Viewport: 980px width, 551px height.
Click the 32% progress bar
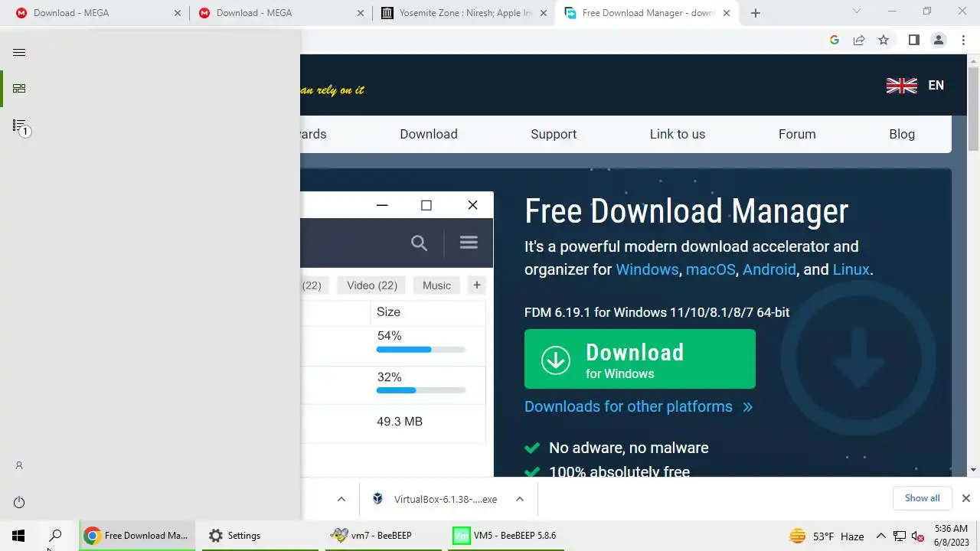421,390
